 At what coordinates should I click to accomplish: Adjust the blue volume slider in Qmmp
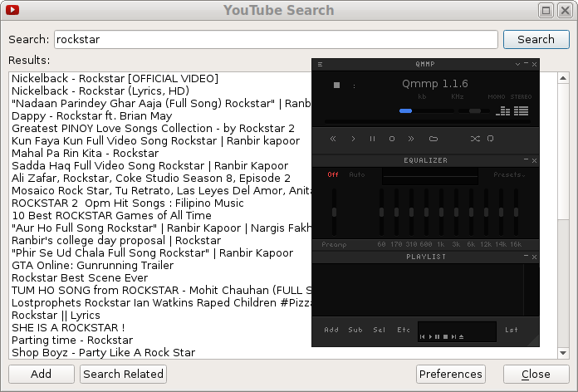click(427, 110)
